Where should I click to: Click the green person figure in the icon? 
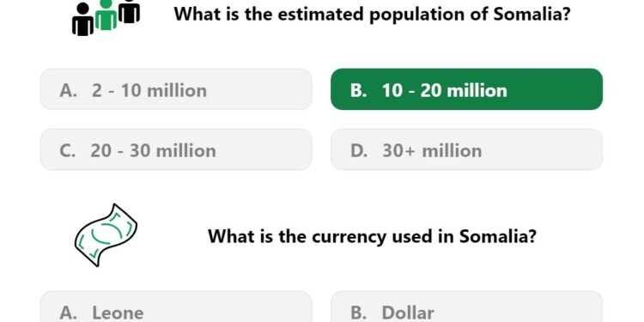coord(106,15)
